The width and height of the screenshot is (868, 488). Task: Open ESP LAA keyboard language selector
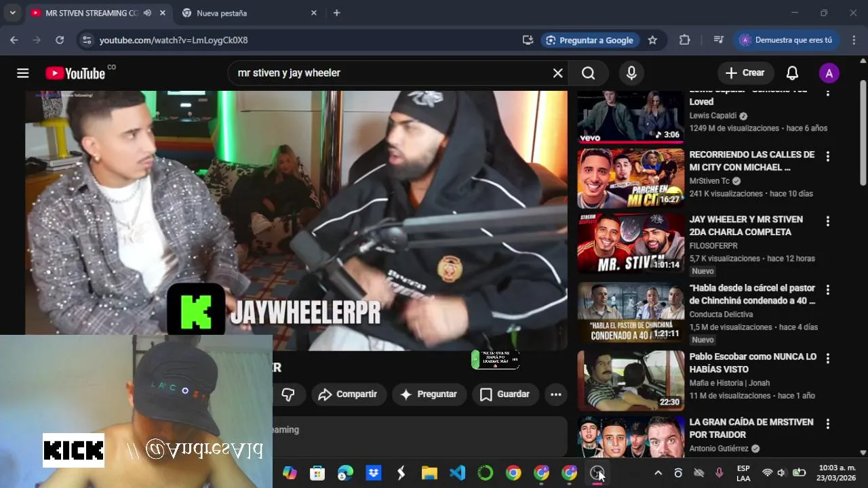tap(743, 473)
